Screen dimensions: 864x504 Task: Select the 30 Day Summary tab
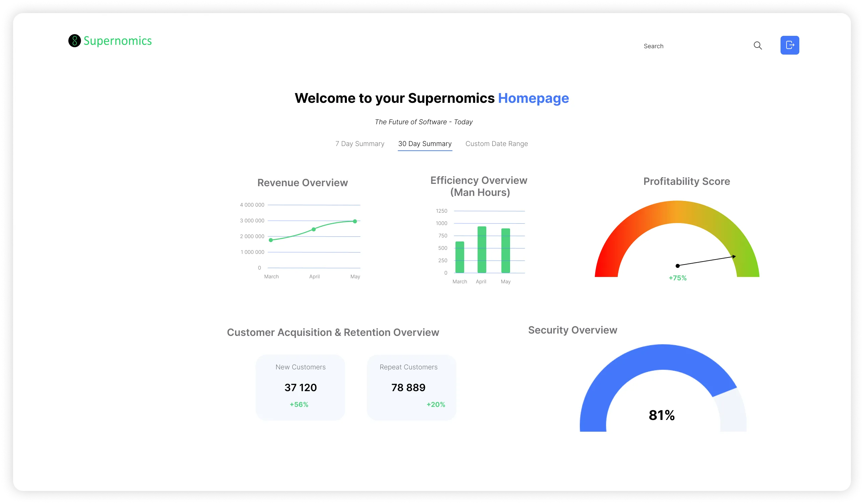click(x=425, y=144)
